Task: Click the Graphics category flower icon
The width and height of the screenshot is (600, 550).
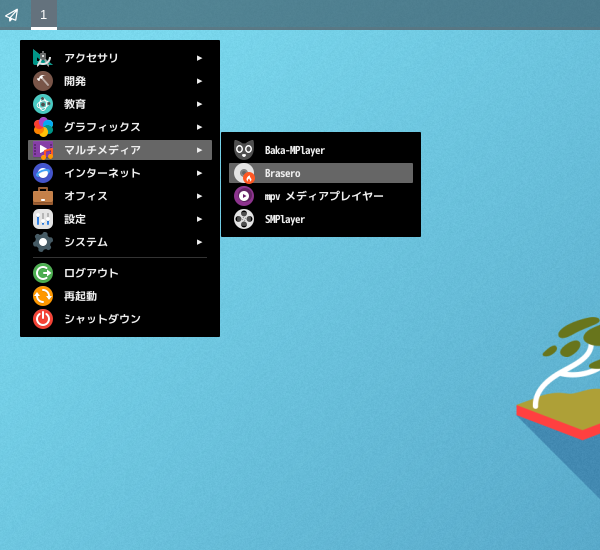Action: [x=43, y=127]
